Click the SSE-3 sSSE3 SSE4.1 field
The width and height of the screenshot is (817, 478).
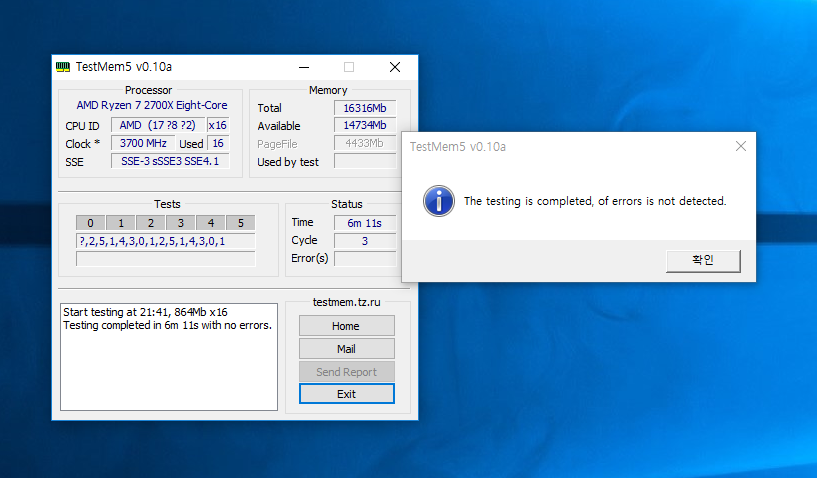[170, 161]
